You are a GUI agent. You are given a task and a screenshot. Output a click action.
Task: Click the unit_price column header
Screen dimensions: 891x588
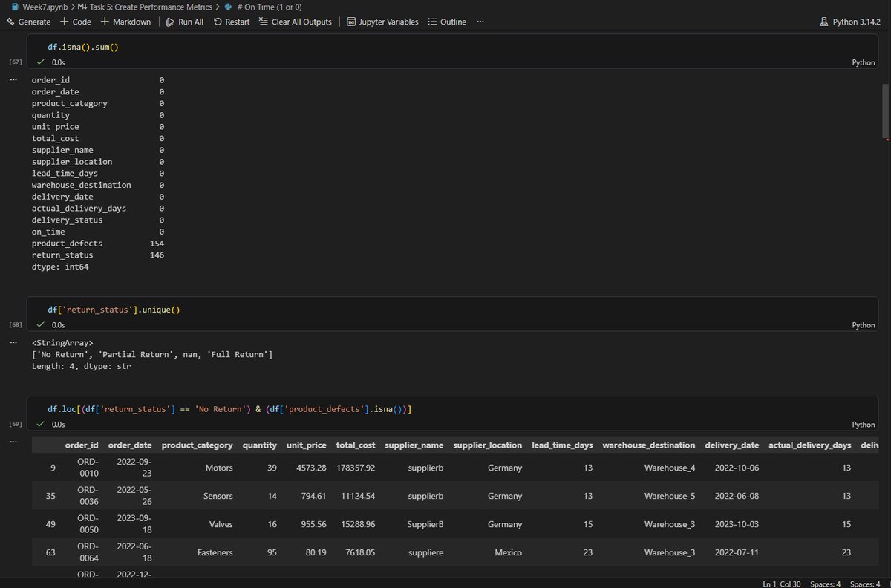click(x=307, y=445)
